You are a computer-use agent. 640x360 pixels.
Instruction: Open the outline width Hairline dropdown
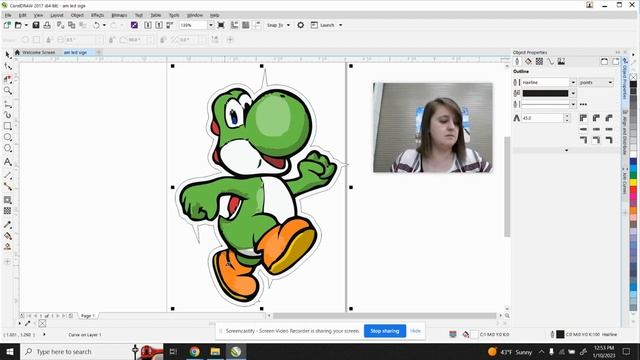573,82
